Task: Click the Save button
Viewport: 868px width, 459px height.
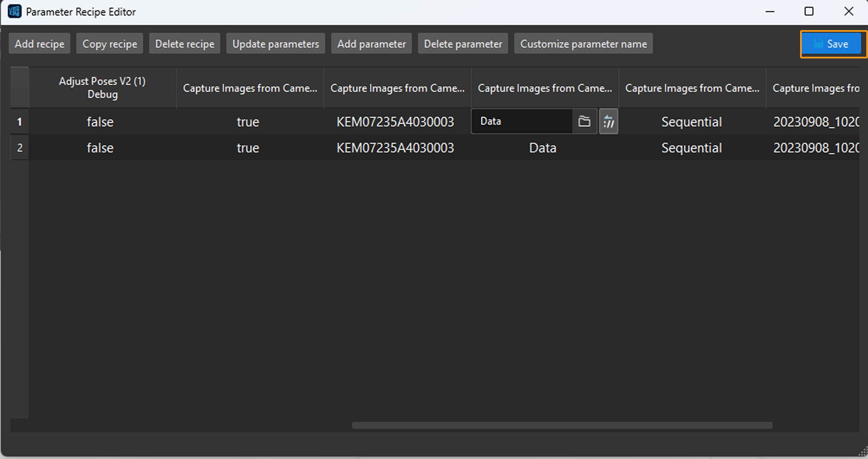Action: coord(831,44)
